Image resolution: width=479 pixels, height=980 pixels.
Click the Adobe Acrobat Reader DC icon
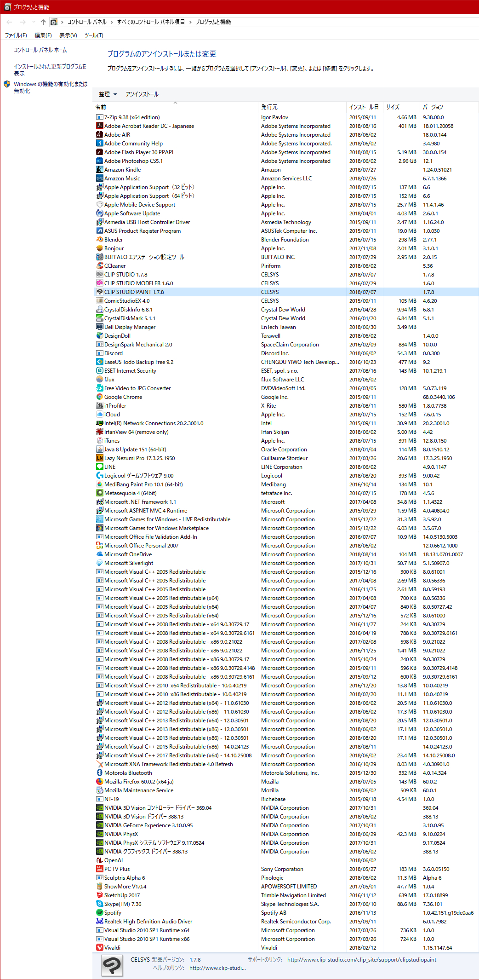[x=99, y=126]
